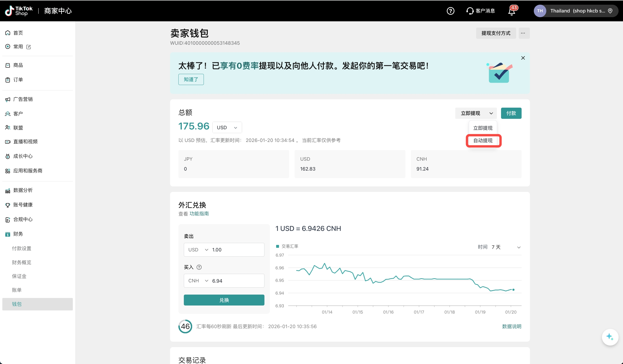This screenshot has height=364, width=623.
Task: Open the 功能指南 link
Action: click(x=199, y=214)
